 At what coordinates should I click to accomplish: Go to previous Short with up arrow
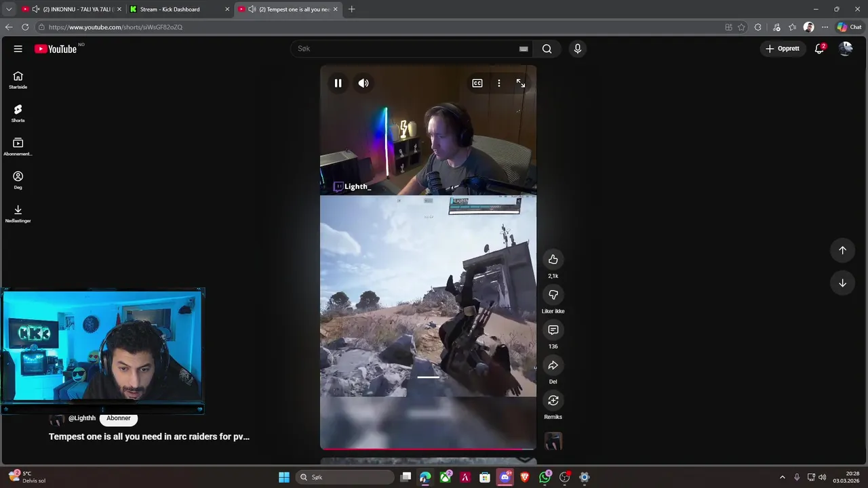[x=842, y=250]
